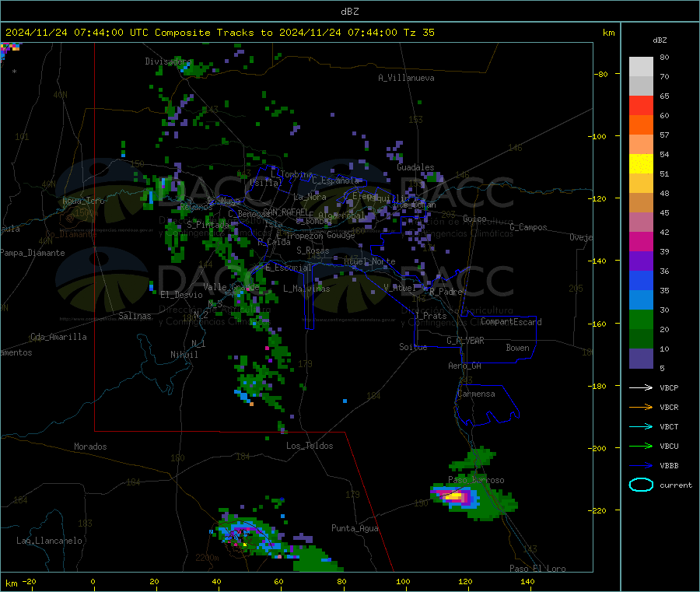Viewport: 700px width, 592px height.
Task: Click the '-80' km right axis label
Action: [x=602, y=74]
